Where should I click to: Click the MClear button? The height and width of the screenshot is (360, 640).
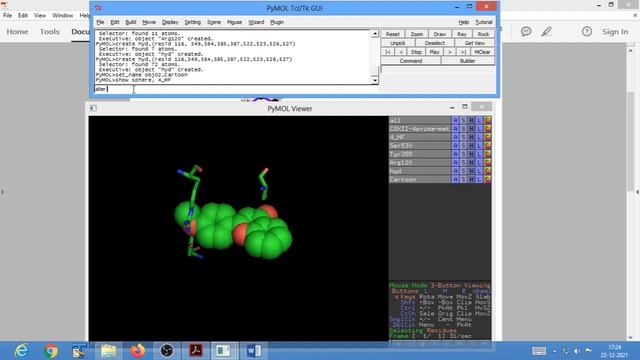coord(482,52)
